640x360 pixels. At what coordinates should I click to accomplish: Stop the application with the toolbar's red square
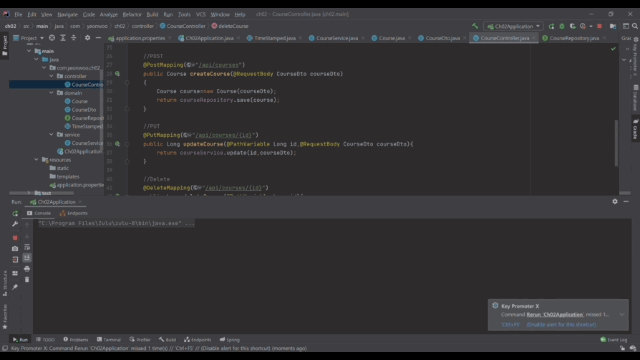[x=600, y=26]
